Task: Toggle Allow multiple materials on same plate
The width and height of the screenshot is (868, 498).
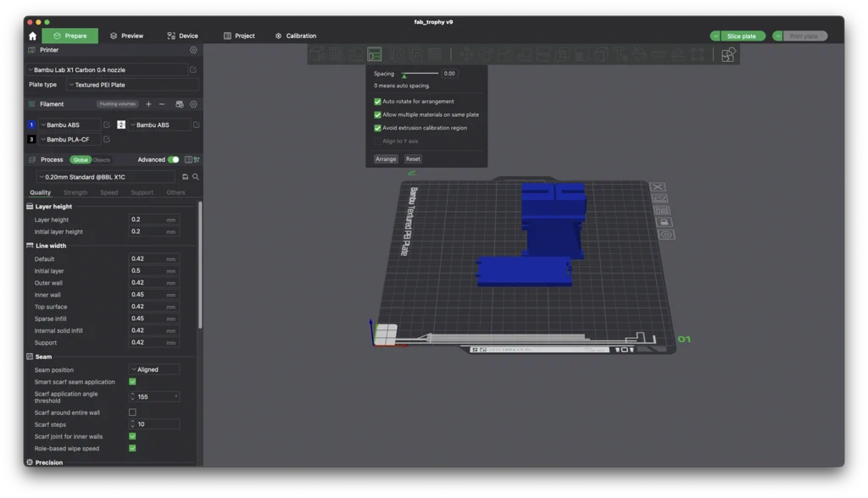Action: [x=377, y=115]
